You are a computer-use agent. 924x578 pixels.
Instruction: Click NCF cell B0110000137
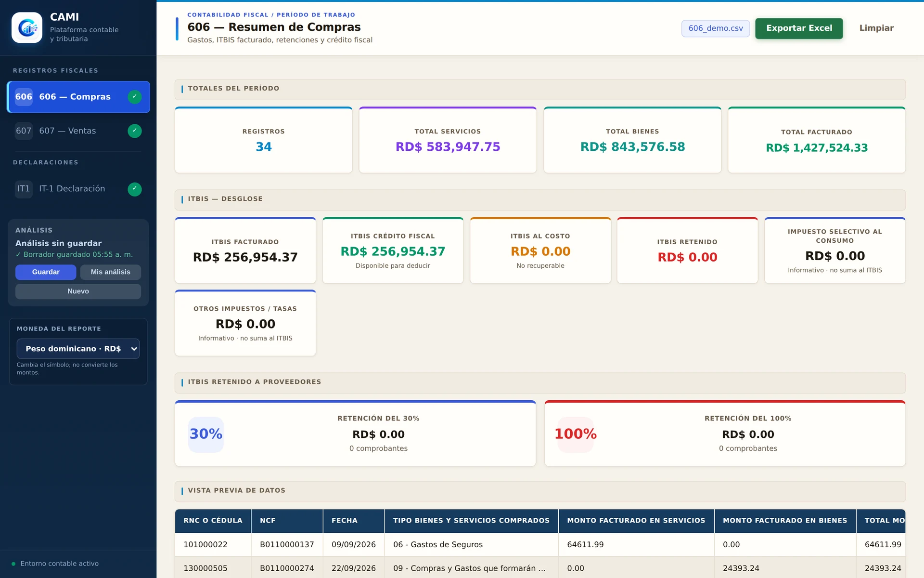click(287, 545)
